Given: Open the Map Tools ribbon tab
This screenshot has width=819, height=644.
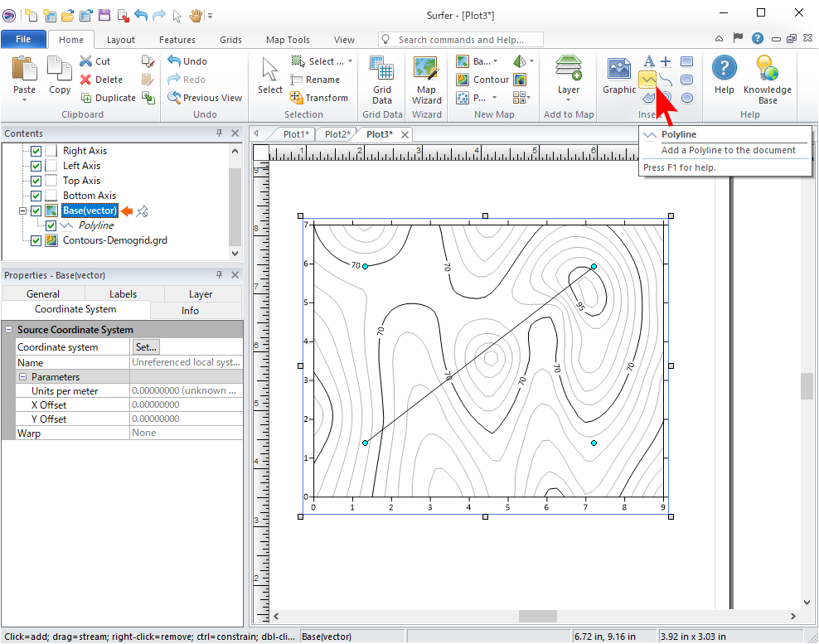Looking at the screenshot, I should 288,40.
